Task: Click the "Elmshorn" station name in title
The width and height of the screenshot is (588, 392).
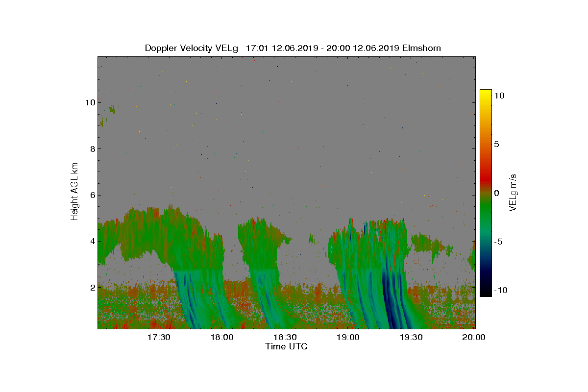Action: point(421,48)
